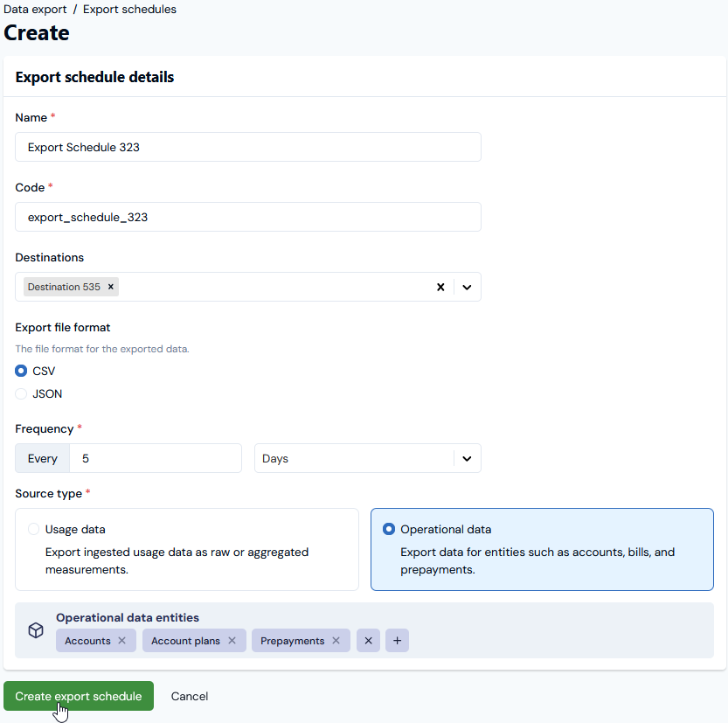Select JSON export file format
Image resolution: width=728 pixels, height=723 pixels.
21,393
